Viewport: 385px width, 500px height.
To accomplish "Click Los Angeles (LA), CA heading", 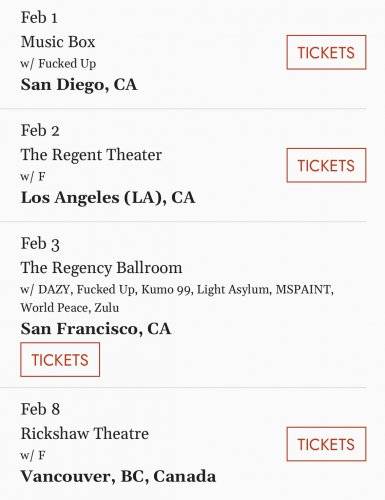I will tap(108, 198).
